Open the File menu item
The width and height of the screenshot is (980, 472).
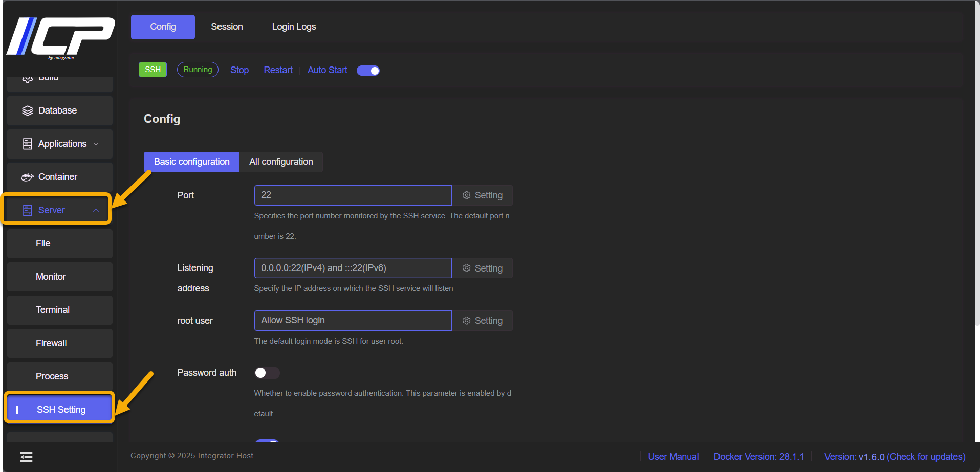coord(60,243)
